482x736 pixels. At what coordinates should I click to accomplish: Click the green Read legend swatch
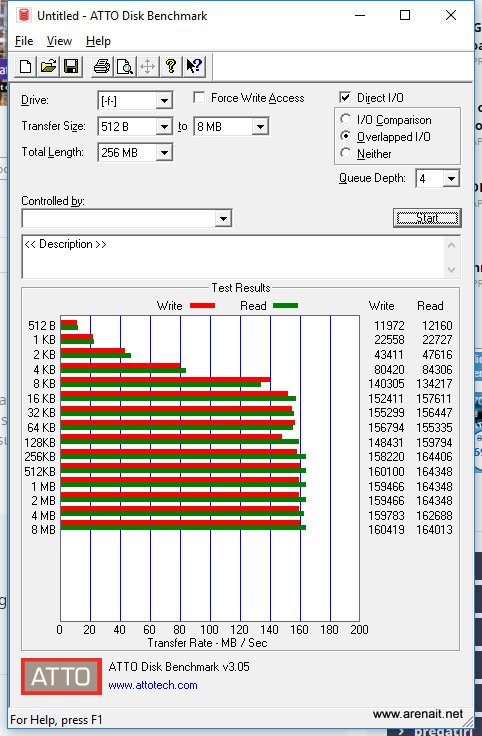pyautogui.click(x=285, y=306)
